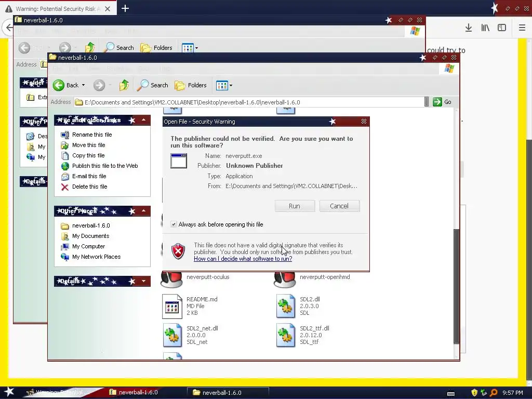Click Up folder icon in front neverball window
This screenshot has height=399, width=532.
(x=124, y=85)
